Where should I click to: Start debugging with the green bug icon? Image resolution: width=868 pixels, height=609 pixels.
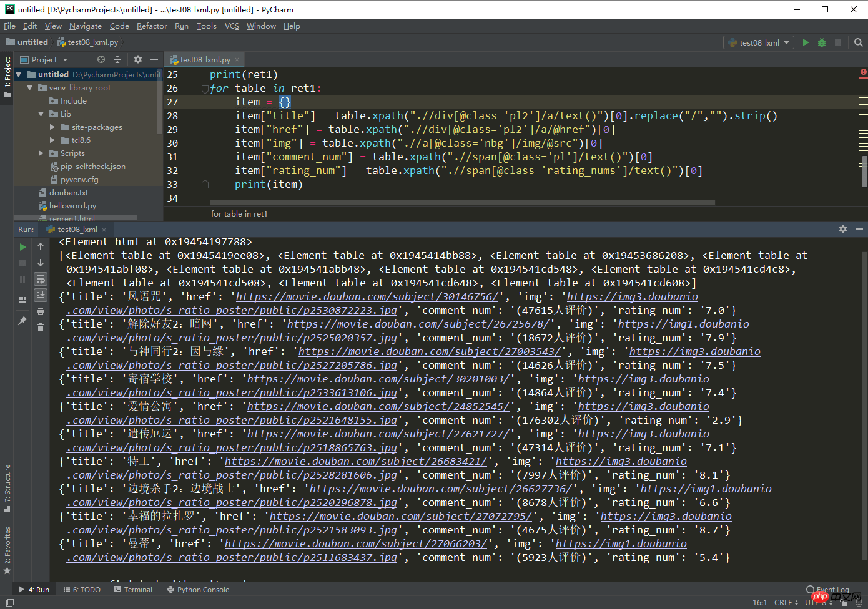point(822,42)
